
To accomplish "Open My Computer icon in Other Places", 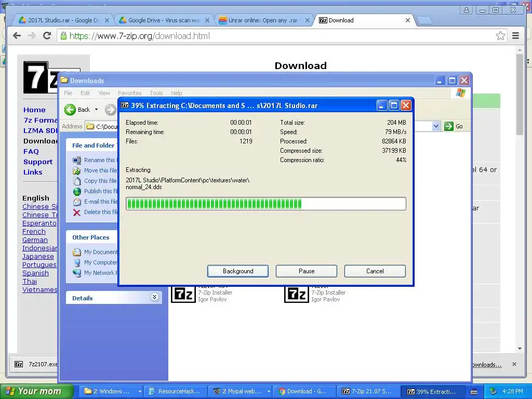I will 77,262.
